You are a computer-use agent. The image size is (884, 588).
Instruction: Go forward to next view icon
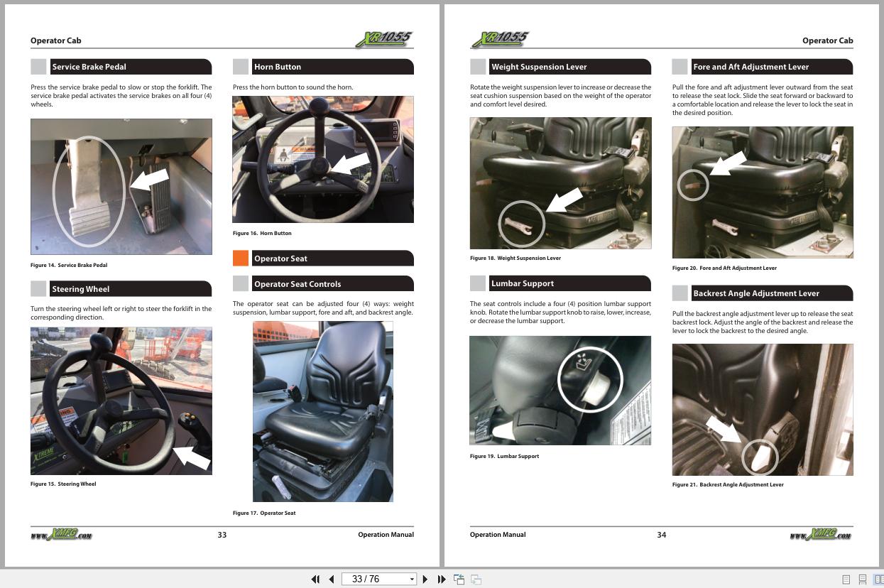(476, 579)
